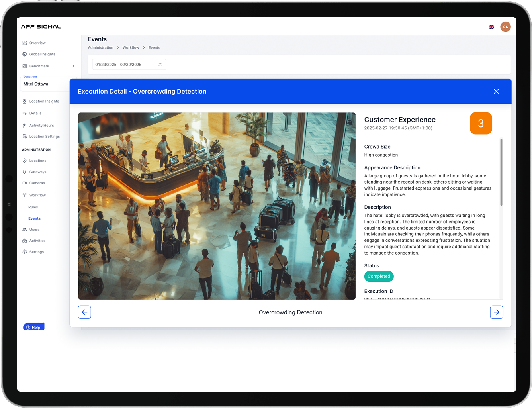Go to the next execution detail

coord(497,312)
